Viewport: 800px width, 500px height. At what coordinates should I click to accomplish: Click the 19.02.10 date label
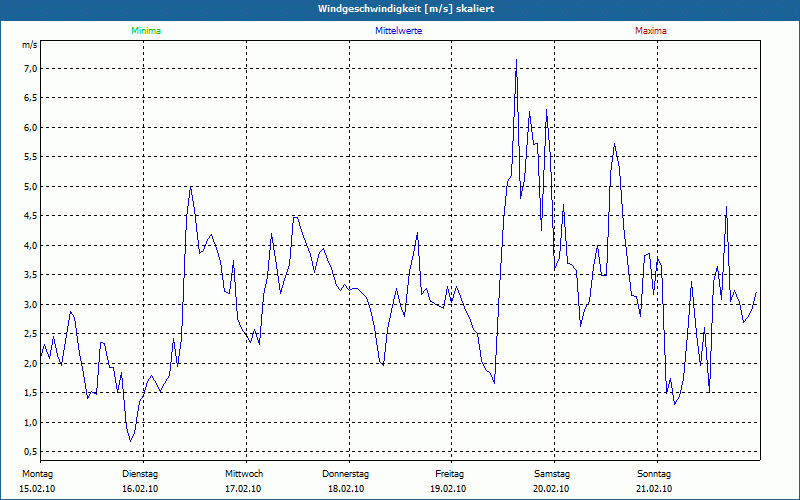pos(448,489)
